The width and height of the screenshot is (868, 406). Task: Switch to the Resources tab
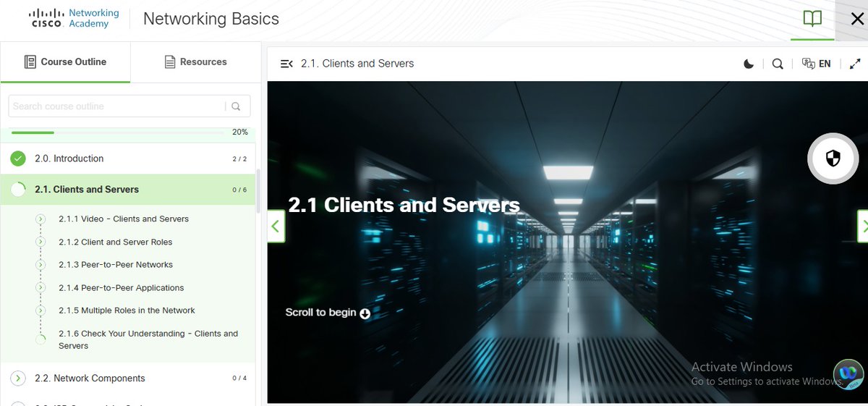click(x=196, y=62)
